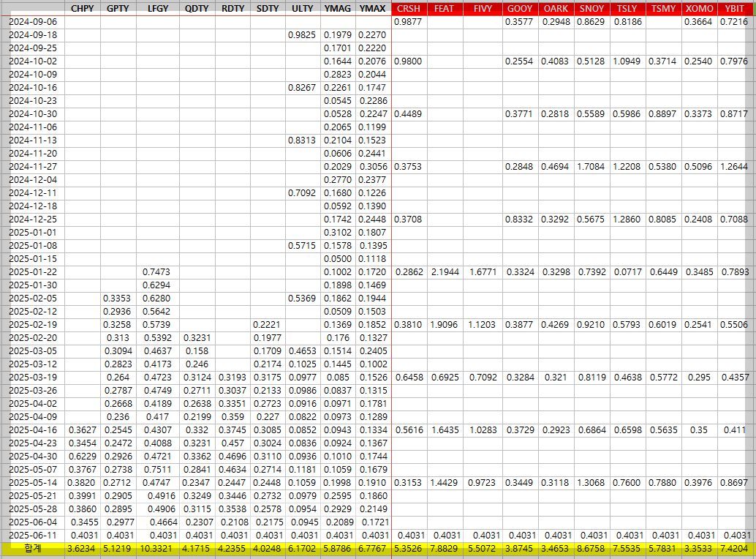Click LFGY value 0.7511 on 2025-05-07
This screenshot has height=559, width=756.
pos(158,469)
